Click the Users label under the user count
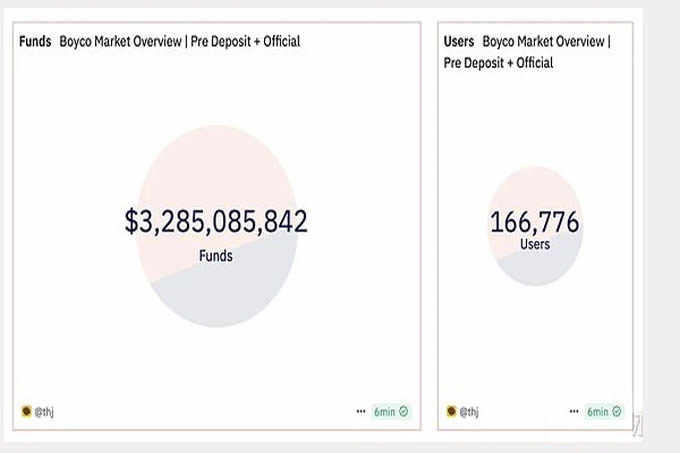Viewport: 680px width, 453px height. tap(535, 244)
